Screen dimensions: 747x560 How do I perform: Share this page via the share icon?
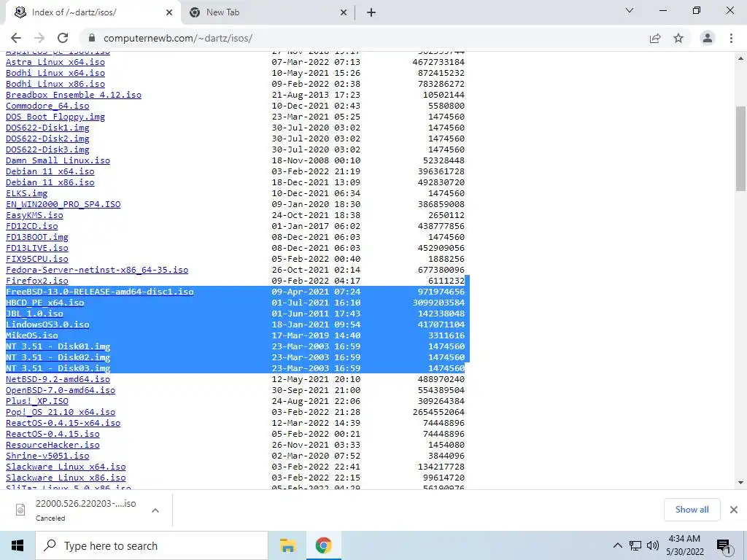655,38
